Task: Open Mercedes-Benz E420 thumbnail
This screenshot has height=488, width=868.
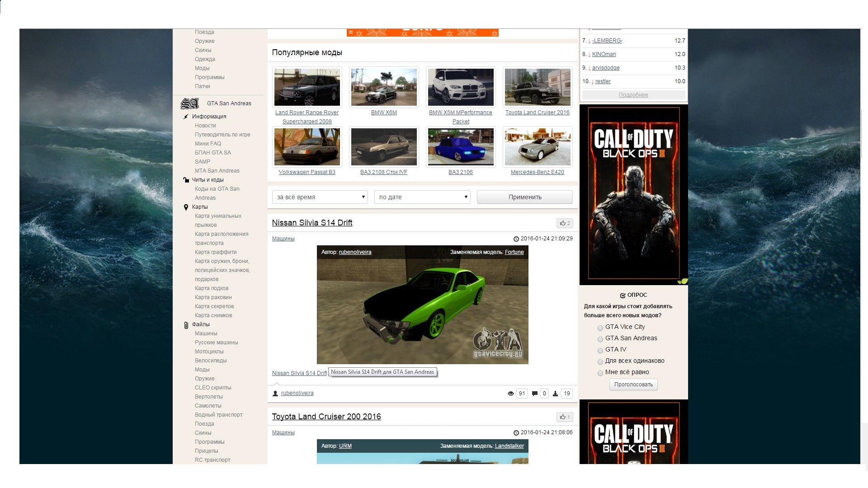Action: tap(538, 147)
